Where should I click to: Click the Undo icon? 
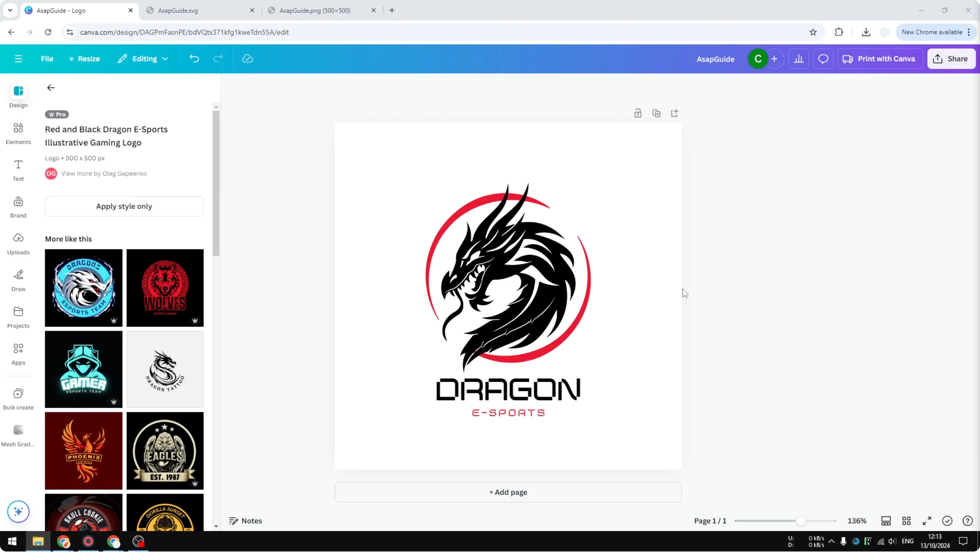click(194, 58)
